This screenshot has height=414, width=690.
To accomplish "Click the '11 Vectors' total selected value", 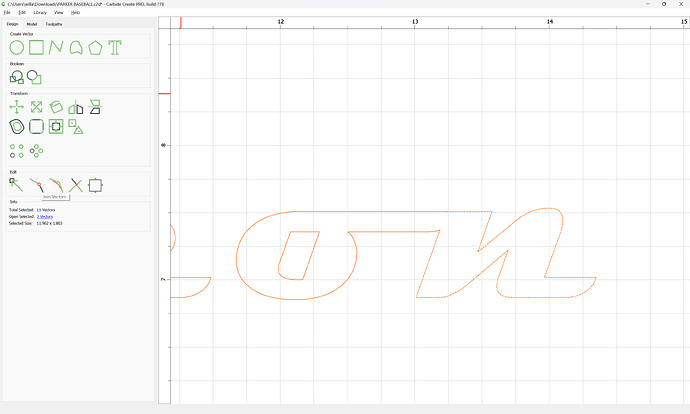I will point(46,210).
